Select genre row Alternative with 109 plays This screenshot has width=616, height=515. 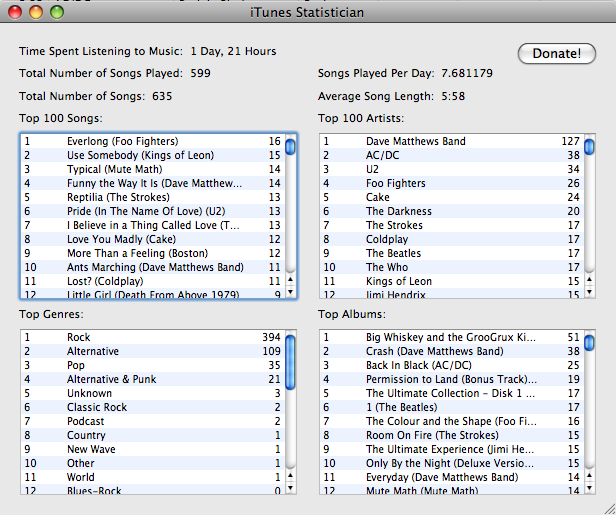pyautogui.click(x=153, y=351)
